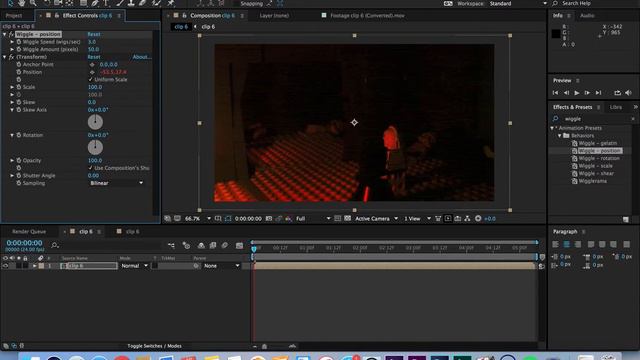Jump to last frame in Preview

598,93
